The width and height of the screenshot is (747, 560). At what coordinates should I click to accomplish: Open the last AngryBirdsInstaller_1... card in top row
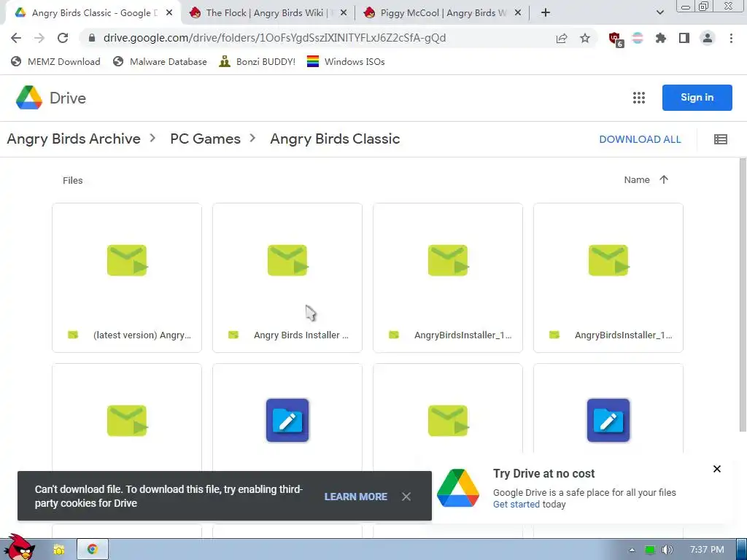point(608,278)
